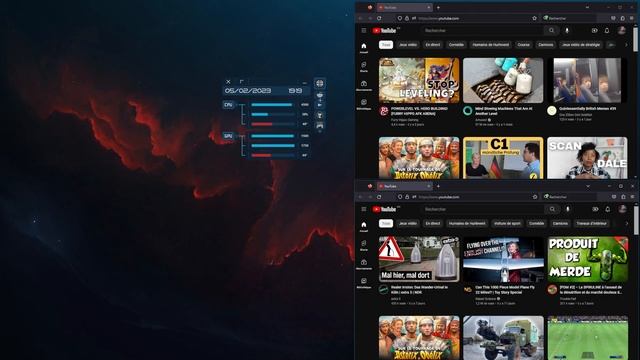Screen dimensions: 640x360
Task: Click address bar in top browser window
Action: pyautogui.click(x=467, y=18)
